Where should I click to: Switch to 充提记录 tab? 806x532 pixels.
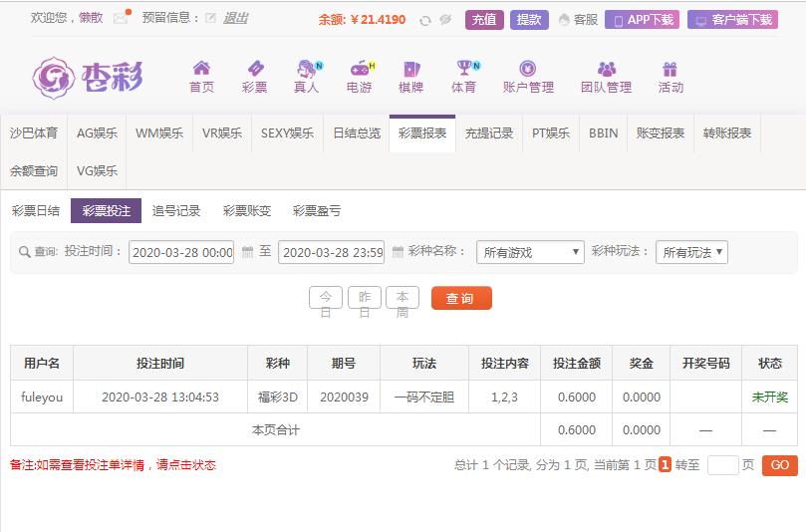click(x=489, y=133)
